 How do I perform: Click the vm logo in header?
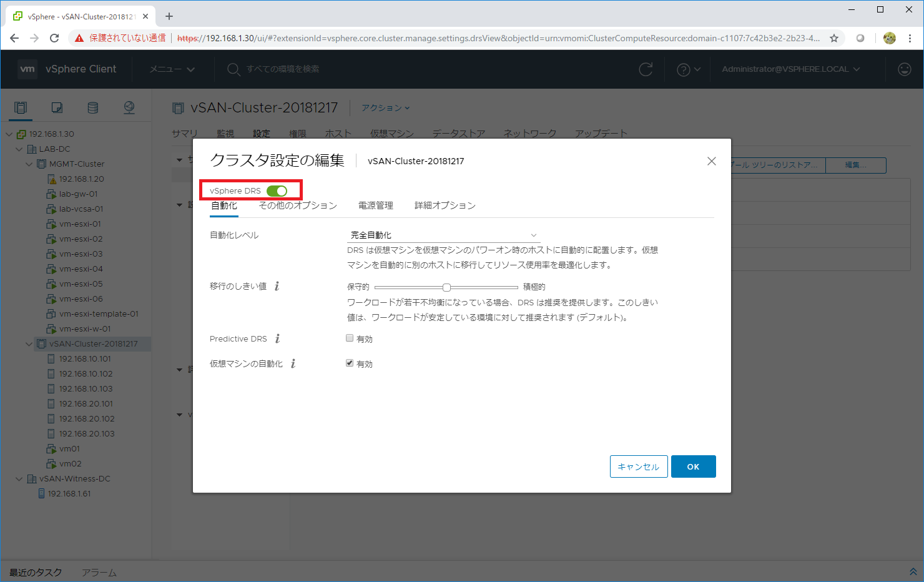tap(27, 69)
